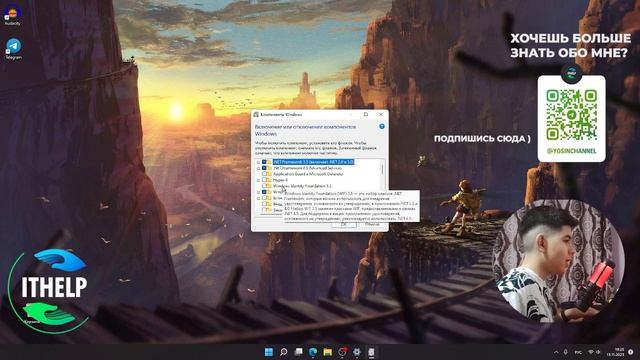
Task: Select Application Guard in Microsoft Defender row
Action: [308, 174]
